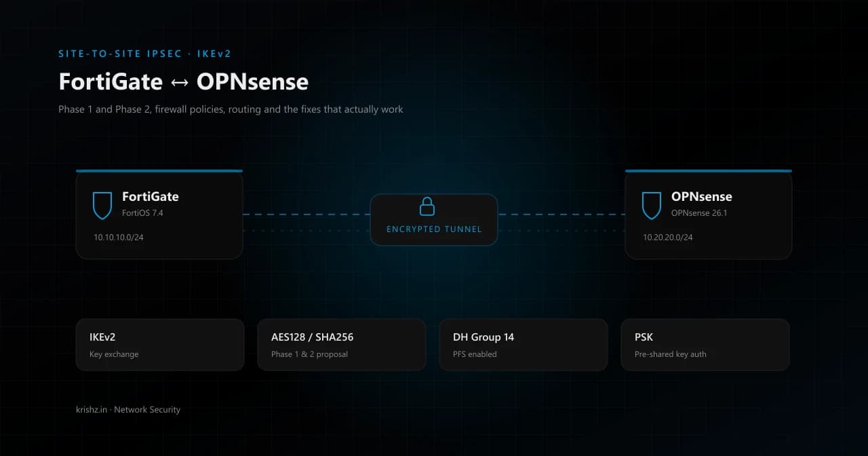Click the 10.20.20.0/24 subnet text
Screen dimensions: 868x456
668,237
